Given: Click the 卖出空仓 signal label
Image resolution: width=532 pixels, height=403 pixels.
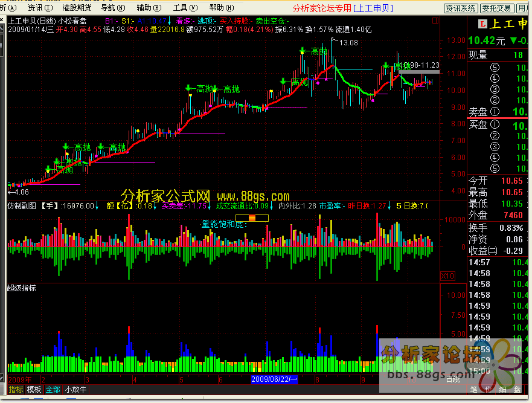Looking at the screenshot, I should coord(272,21).
